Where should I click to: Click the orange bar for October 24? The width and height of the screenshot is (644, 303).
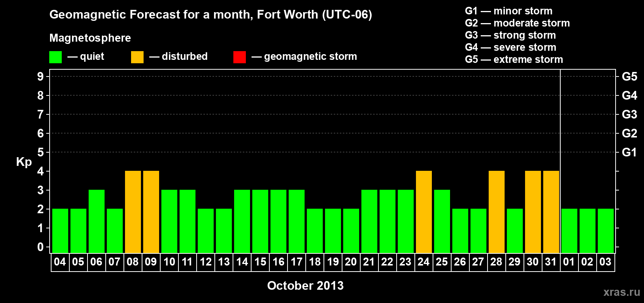[424, 212]
